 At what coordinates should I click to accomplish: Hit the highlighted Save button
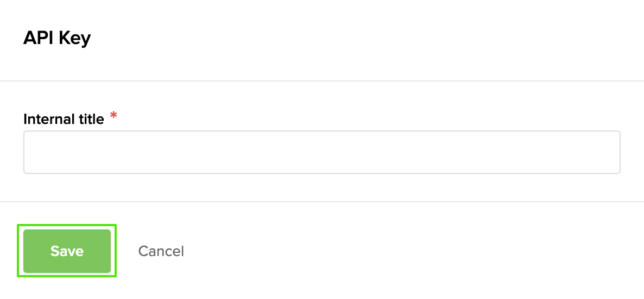click(x=67, y=251)
